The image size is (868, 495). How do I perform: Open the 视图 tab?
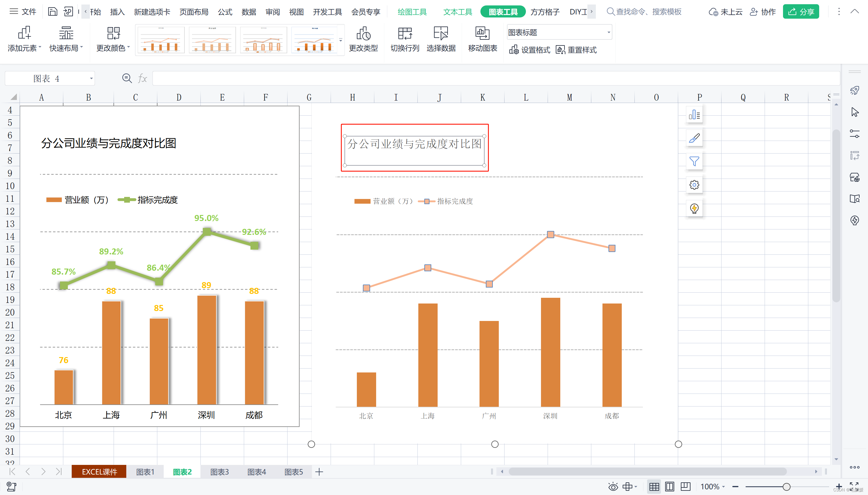click(296, 12)
